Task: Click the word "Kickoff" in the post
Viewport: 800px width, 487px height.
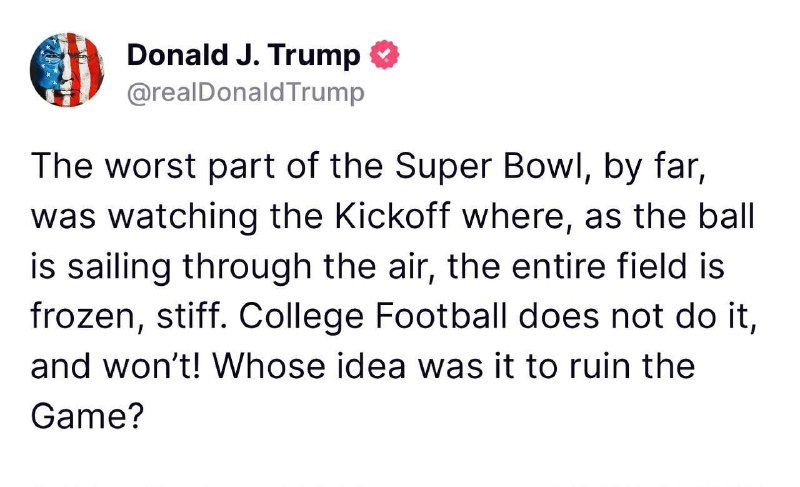Action: (392, 216)
